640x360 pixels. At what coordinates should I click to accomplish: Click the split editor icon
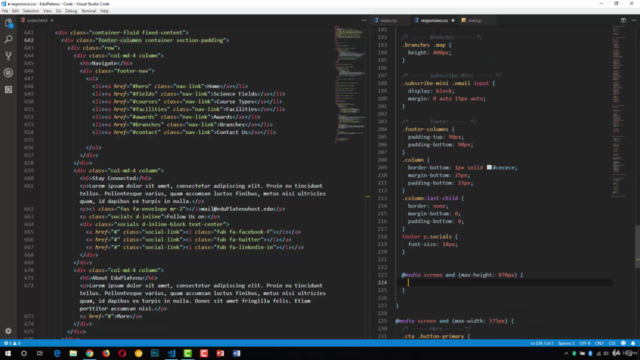(623, 20)
